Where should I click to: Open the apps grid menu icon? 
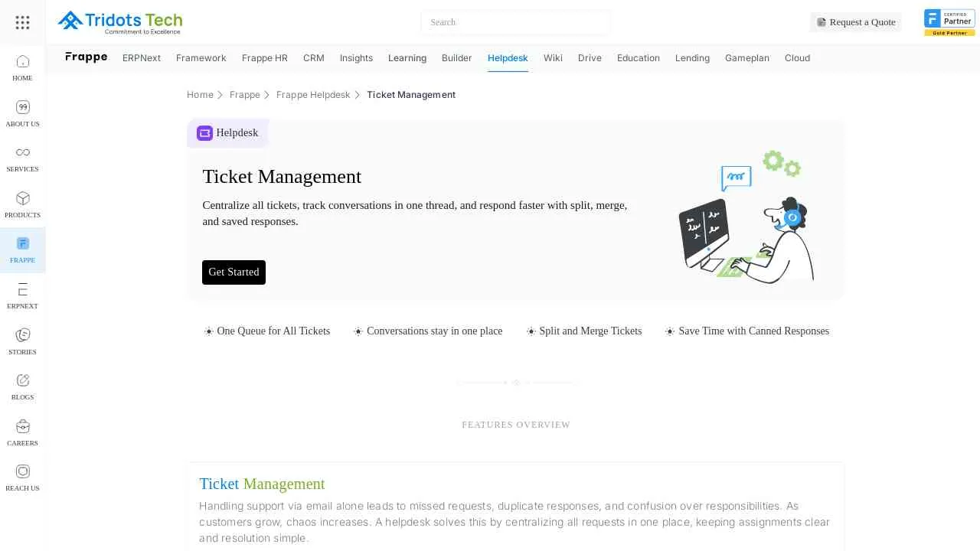click(x=22, y=22)
